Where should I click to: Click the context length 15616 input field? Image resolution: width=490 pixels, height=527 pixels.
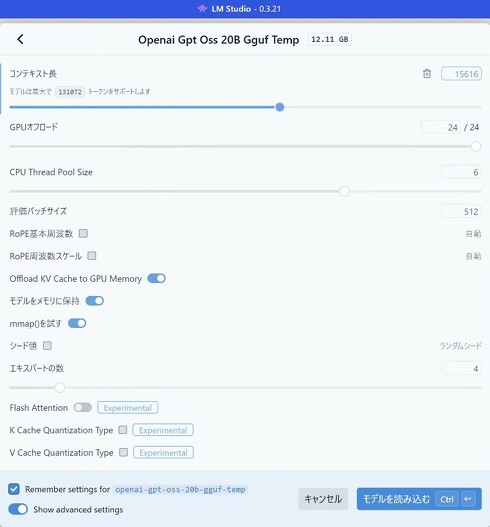[x=461, y=74]
